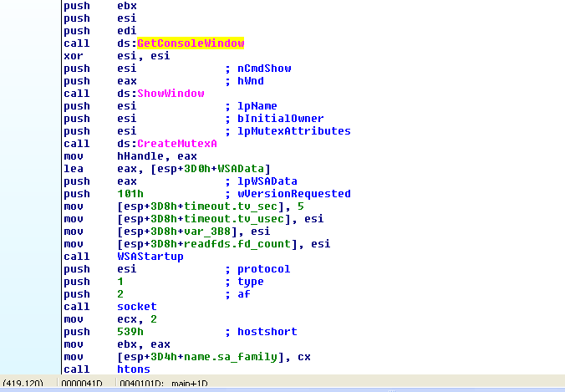Viewport: 565px width, 392px height.
Task: Select the var_3B8 stack variable
Action: pyautogui.click(x=206, y=232)
